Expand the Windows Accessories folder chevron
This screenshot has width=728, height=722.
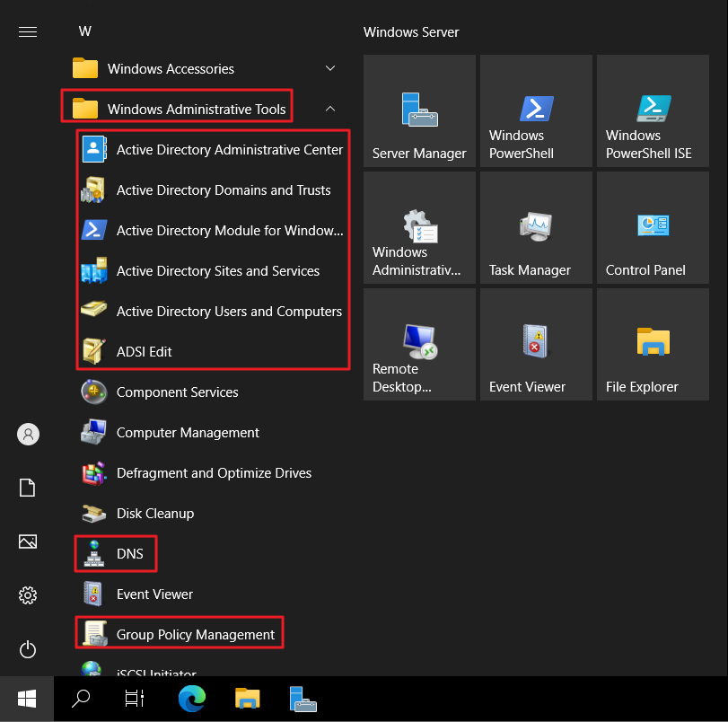[330, 69]
